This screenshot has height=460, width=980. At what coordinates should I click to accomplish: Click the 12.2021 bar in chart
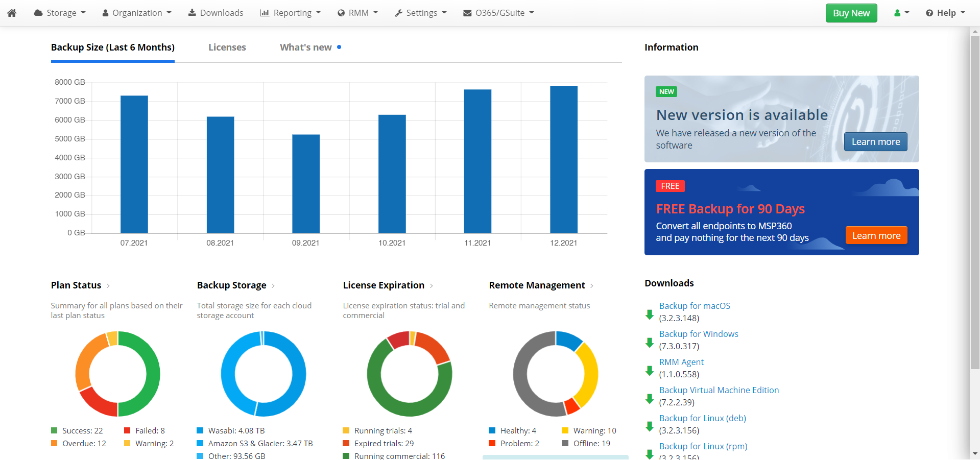[x=563, y=159]
